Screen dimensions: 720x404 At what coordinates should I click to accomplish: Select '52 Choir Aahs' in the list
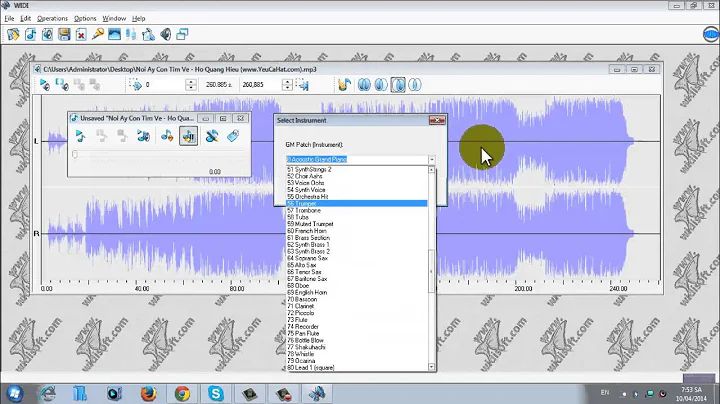click(x=357, y=176)
